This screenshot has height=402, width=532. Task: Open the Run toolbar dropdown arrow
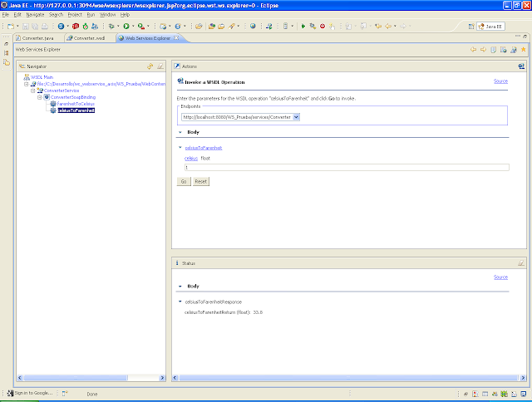[x=133, y=26]
